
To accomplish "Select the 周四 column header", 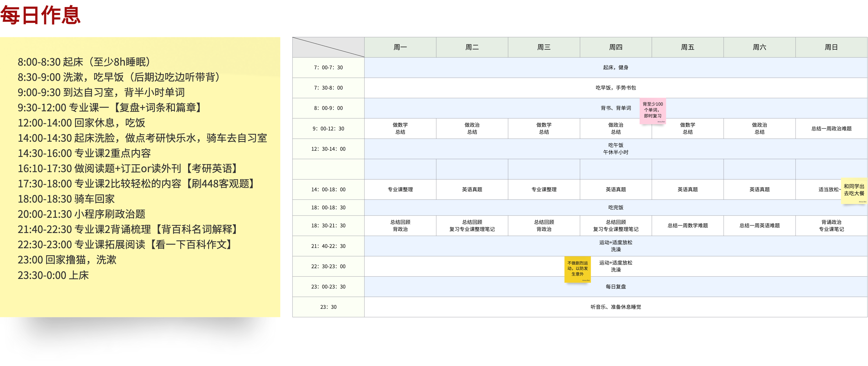I will point(616,47).
